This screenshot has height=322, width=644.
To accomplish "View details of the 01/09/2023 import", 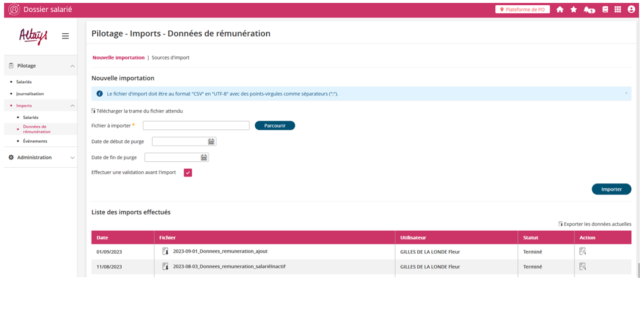I will [582, 252].
